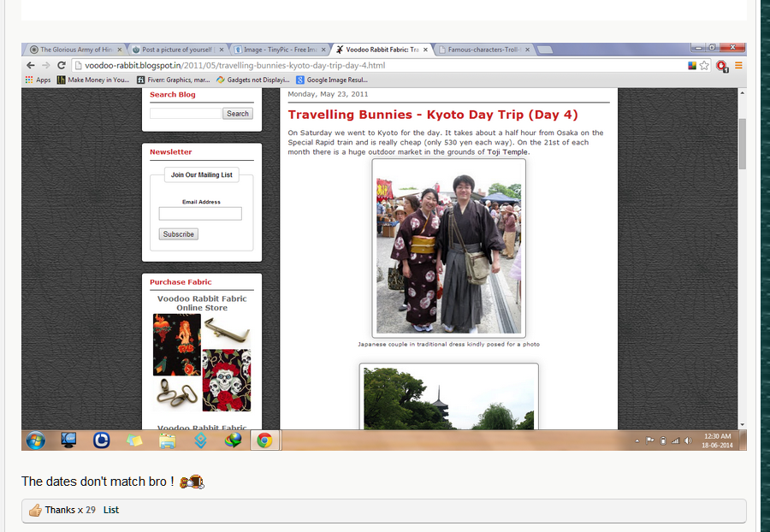
Task: Click the colorful squares extension icon
Action: pos(692,65)
